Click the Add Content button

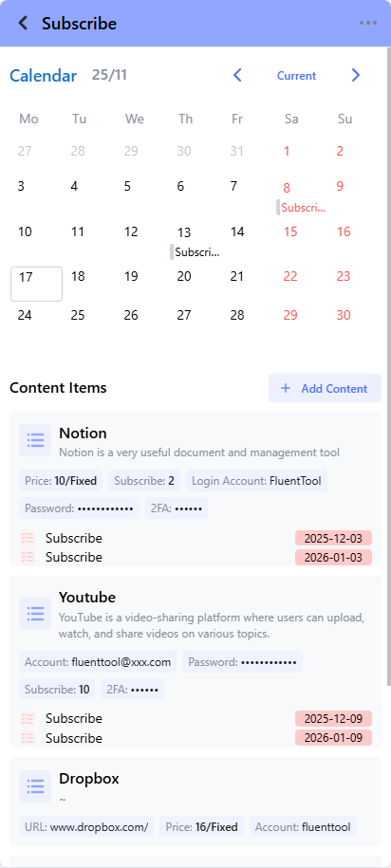click(x=325, y=388)
